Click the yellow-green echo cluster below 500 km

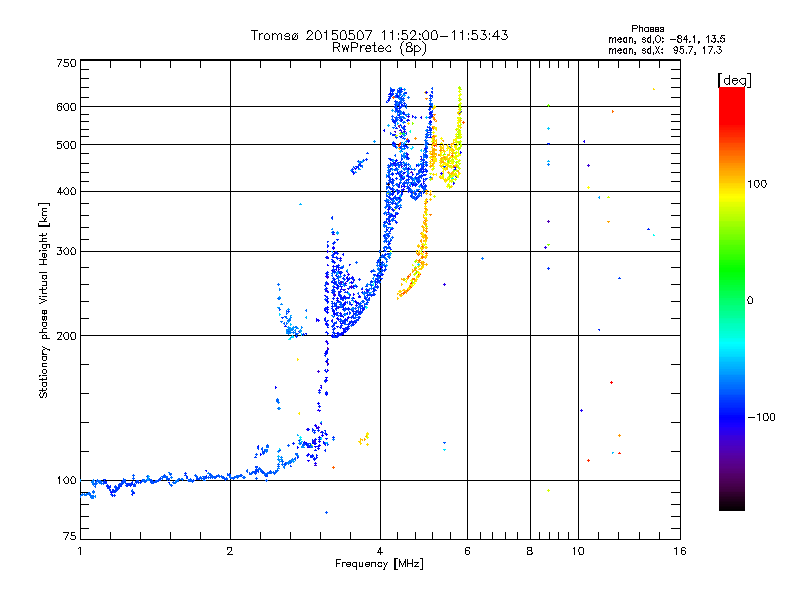tap(449, 163)
